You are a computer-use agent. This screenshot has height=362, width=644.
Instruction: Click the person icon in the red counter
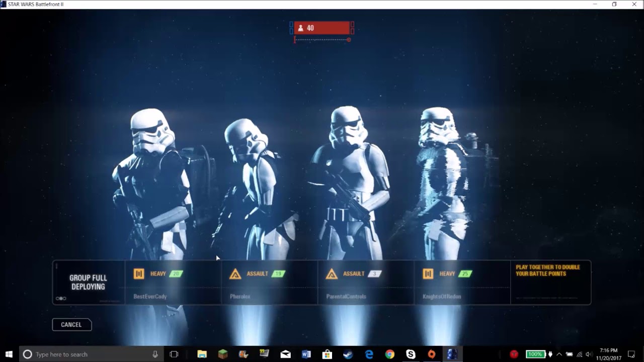click(x=301, y=28)
